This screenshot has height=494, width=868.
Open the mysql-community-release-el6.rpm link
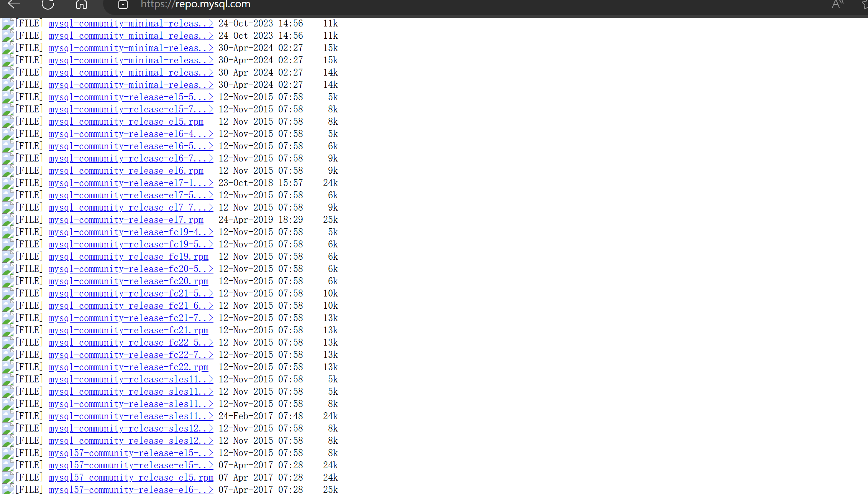coord(126,171)
